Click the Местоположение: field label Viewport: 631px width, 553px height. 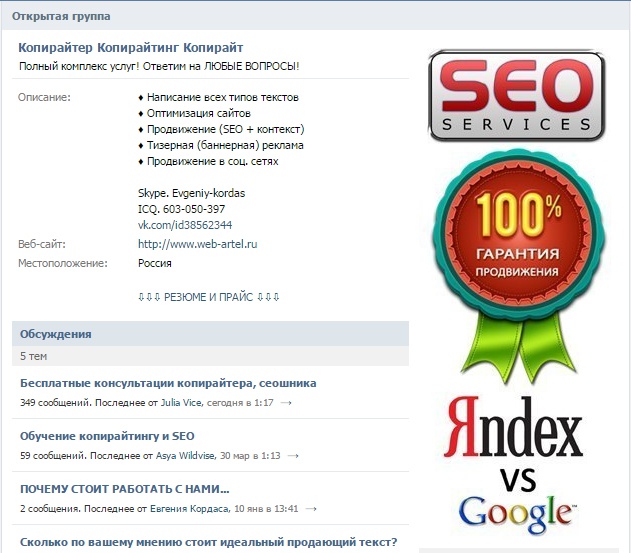click(63, 263)
